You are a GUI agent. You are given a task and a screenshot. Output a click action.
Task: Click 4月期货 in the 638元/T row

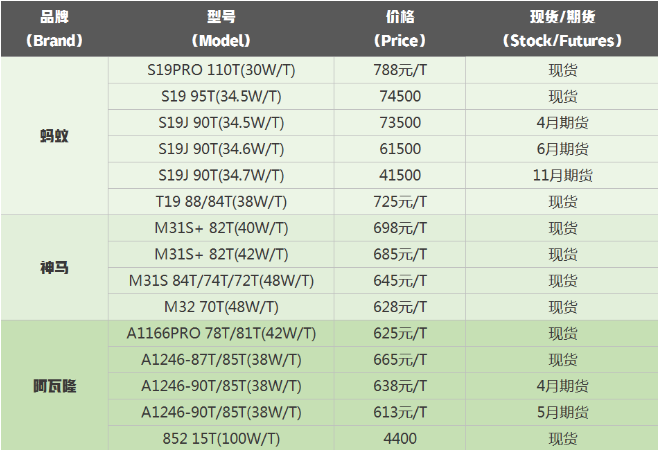562,386
